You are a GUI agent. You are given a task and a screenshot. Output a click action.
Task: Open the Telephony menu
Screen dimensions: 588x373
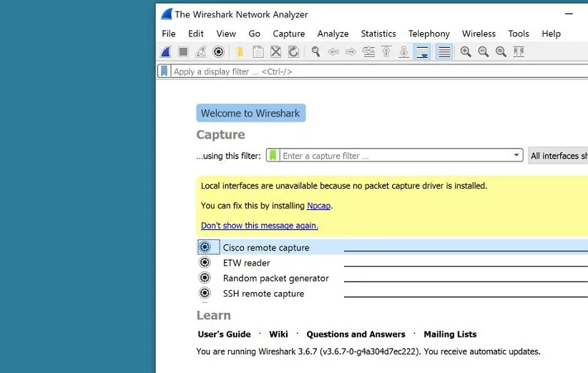428,34
